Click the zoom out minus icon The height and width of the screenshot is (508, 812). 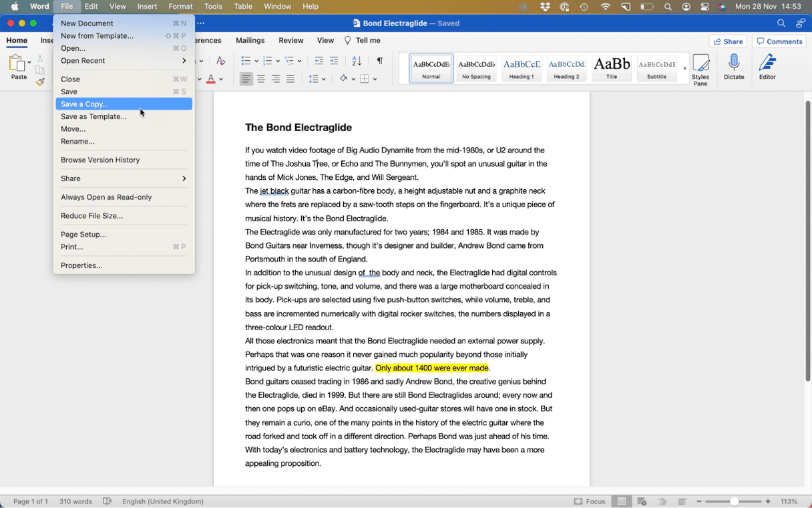point(700,501)
